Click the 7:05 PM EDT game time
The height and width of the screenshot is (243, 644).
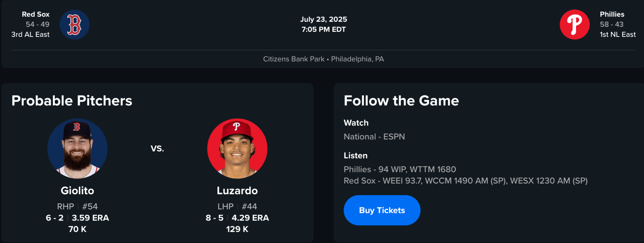[323, 29]
